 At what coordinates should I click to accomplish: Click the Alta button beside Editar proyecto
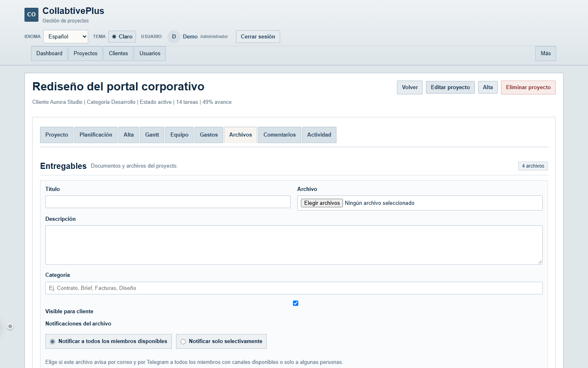click(x=488, y=88)
